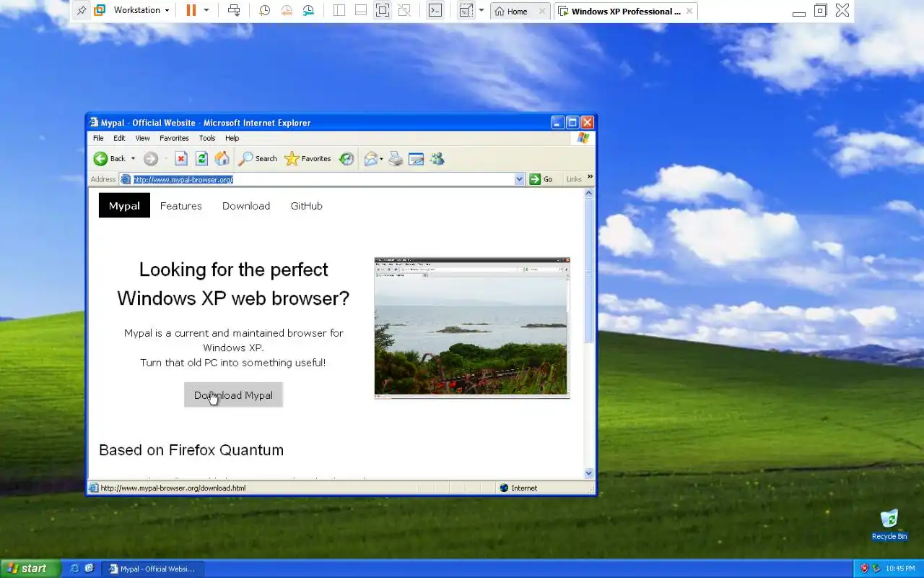Click the VMware Pause VM button
Viewport: 924px width, 578px height.
191,10
